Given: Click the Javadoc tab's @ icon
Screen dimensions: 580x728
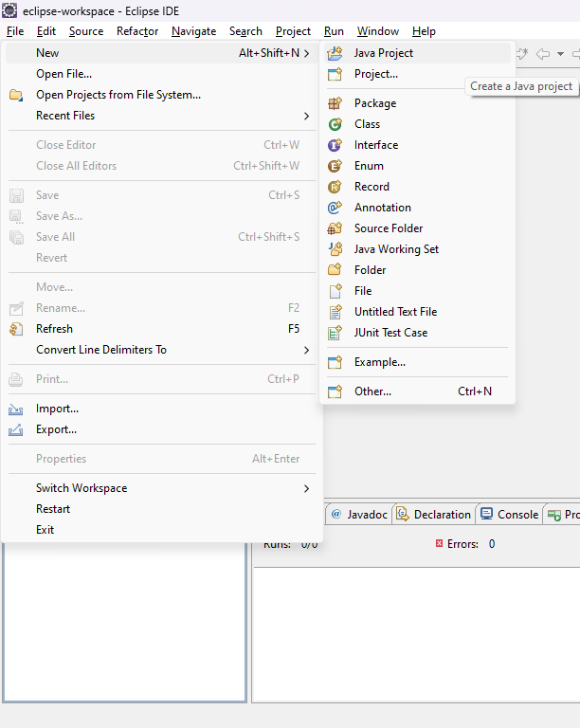Looking at the screenshot, I should pyautogui.click(x=336, y=514).
